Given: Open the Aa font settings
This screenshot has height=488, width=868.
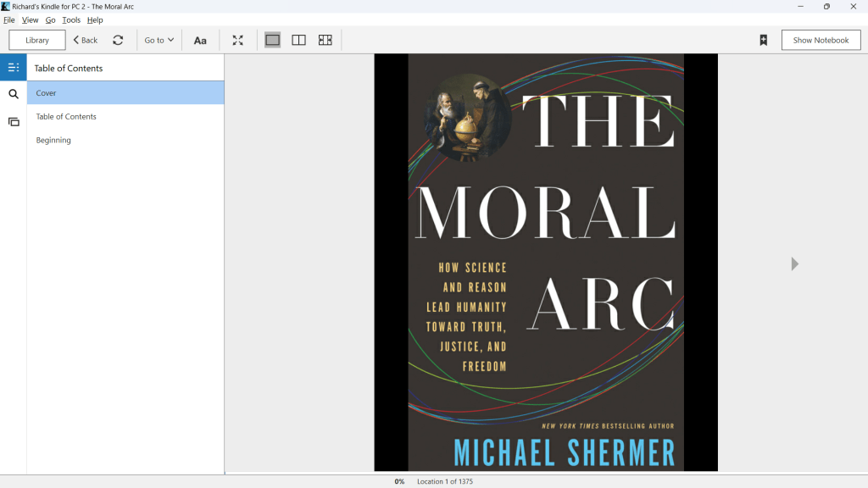Looking at the screenshot, I should 200,40.
